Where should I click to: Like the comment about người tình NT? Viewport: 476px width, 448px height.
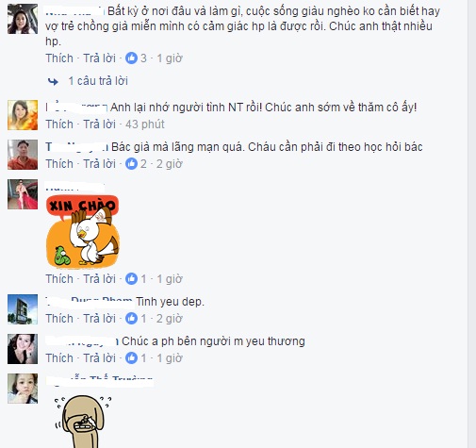(x=59, y=124)
